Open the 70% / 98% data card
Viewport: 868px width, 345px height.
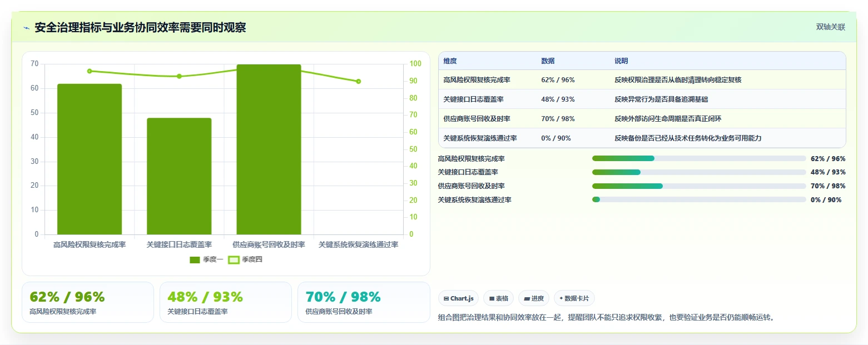(x=364, y=302)
